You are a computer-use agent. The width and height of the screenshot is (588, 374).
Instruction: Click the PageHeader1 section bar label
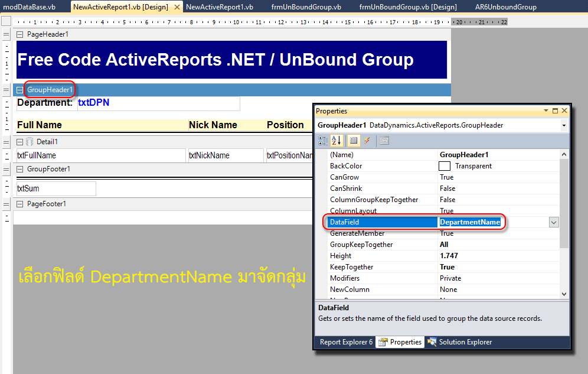48,34
